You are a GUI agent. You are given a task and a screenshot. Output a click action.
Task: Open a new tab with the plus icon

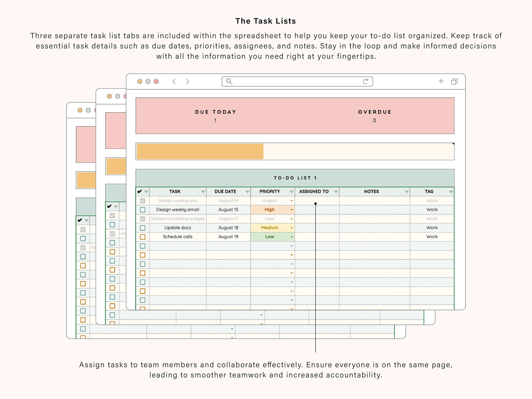click(x=441, y=81)
